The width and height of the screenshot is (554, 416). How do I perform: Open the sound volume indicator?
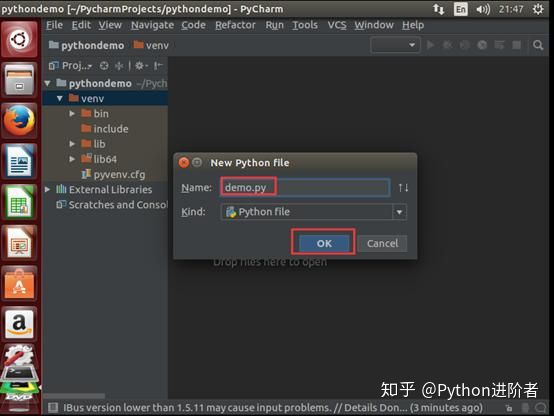(x=483, y=9)
